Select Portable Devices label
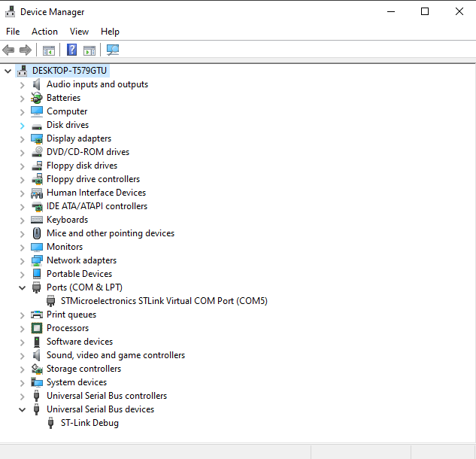The image size is (476, 459). pos(79,274)
